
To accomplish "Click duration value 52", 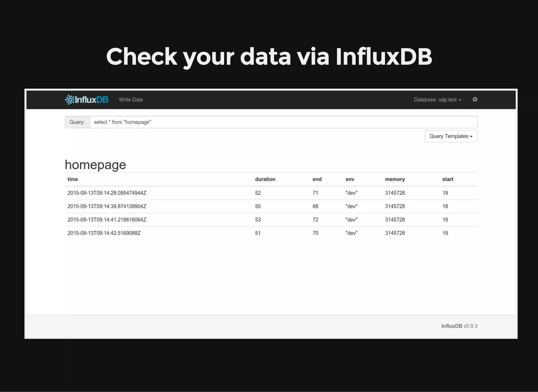I will coord(258,193).
